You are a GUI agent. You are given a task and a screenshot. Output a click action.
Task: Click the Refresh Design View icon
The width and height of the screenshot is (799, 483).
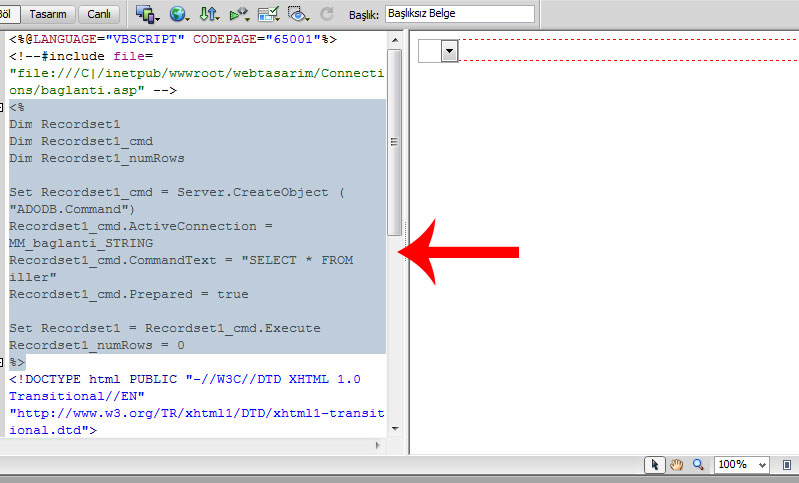click(x=327, y=14)
